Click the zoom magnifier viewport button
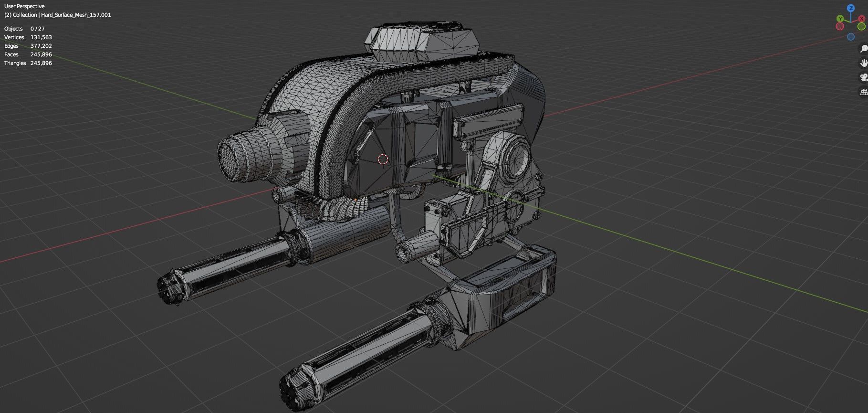The width and height of the screenshot is (868, 413). point(863,49)
